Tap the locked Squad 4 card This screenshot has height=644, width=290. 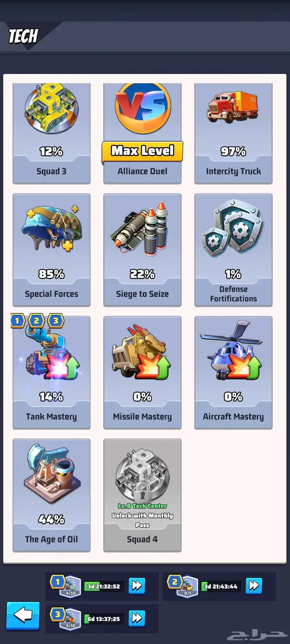coord(143,495)
